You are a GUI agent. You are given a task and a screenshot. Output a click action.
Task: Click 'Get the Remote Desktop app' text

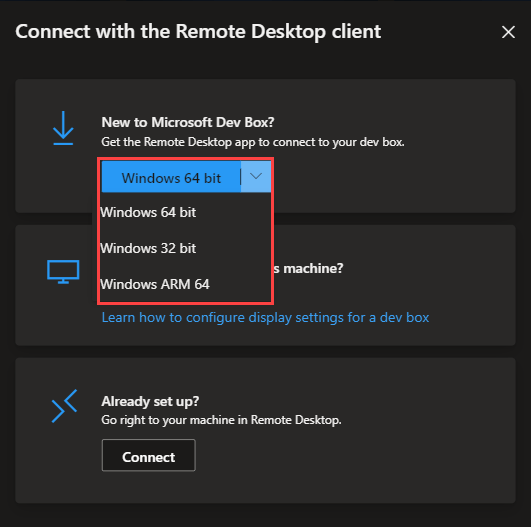coord(253,142)
